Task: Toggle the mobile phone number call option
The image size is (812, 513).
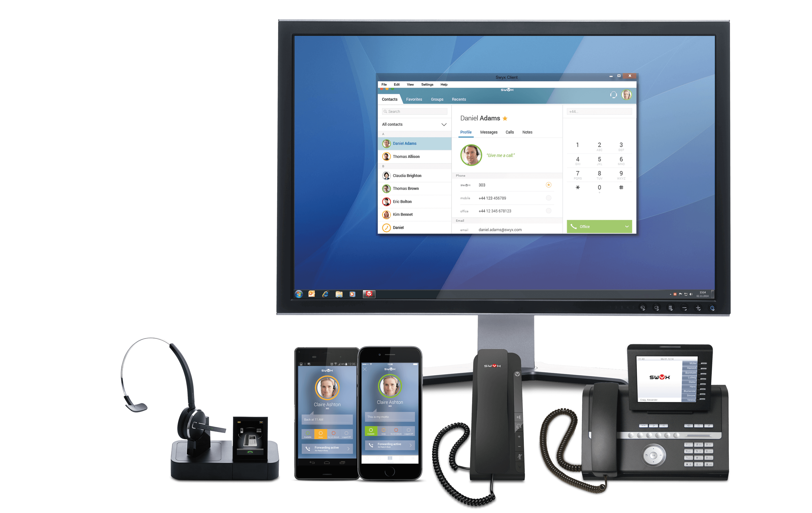Action: point(549,198)
